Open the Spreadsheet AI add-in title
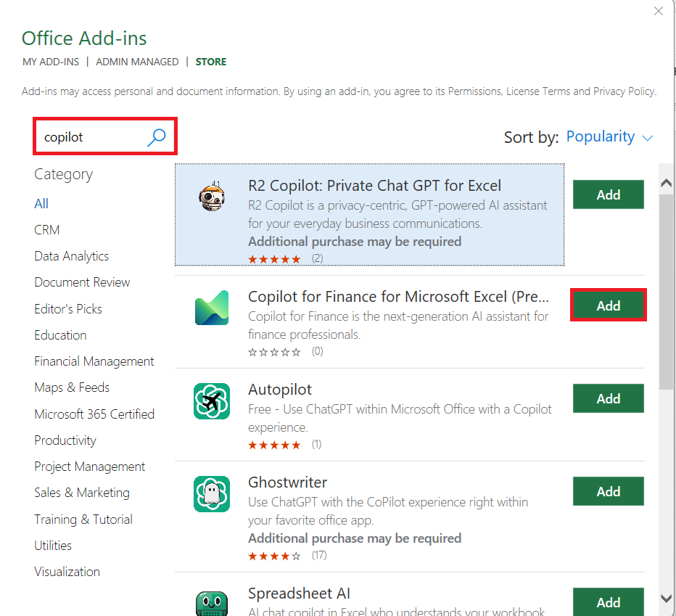This screenshot has height=616, width=676. [300, 594]
